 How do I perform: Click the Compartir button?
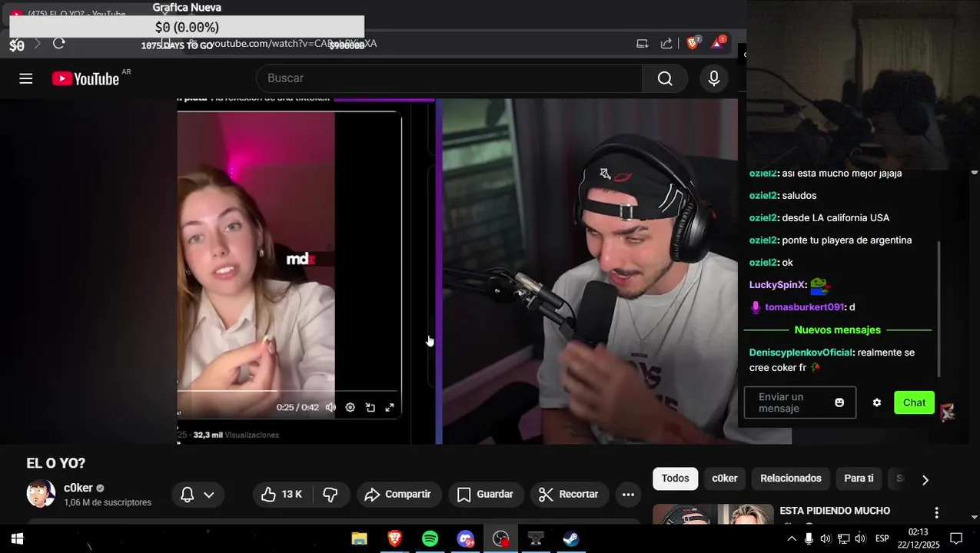coord(397,495)
